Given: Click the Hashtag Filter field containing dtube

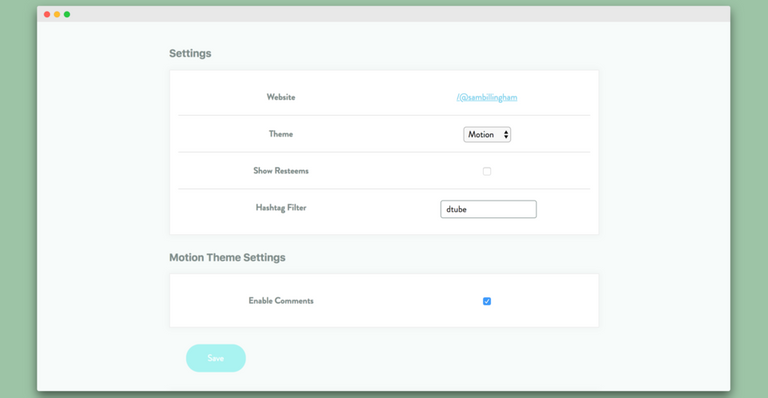Looking at the screenshot, I should click(x=488, y=209).
